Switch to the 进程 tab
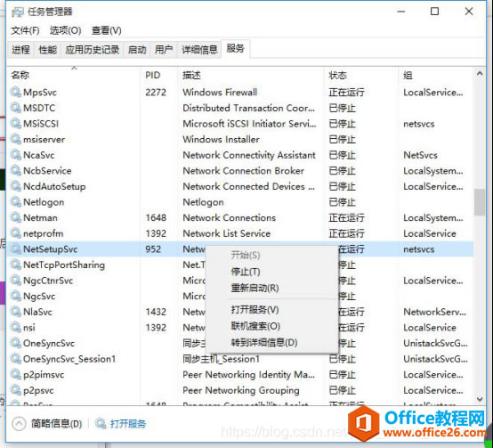493x448 pixels. tap(20, 50)
